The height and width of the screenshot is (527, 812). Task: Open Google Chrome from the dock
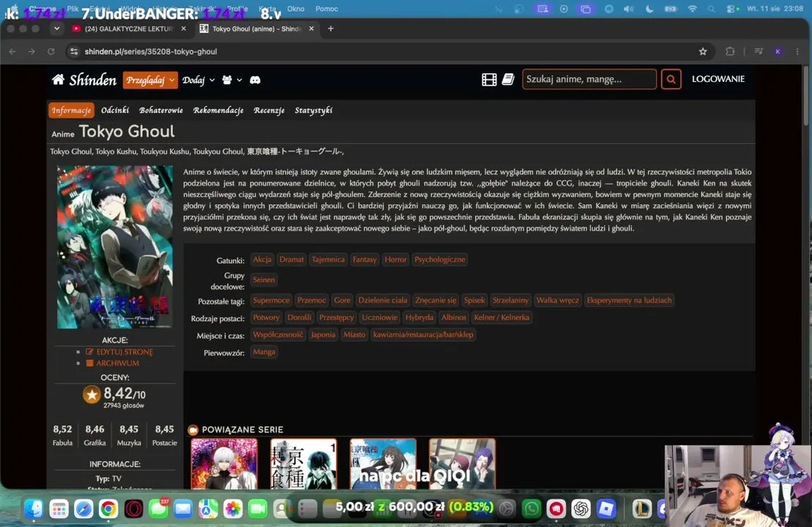108,509
